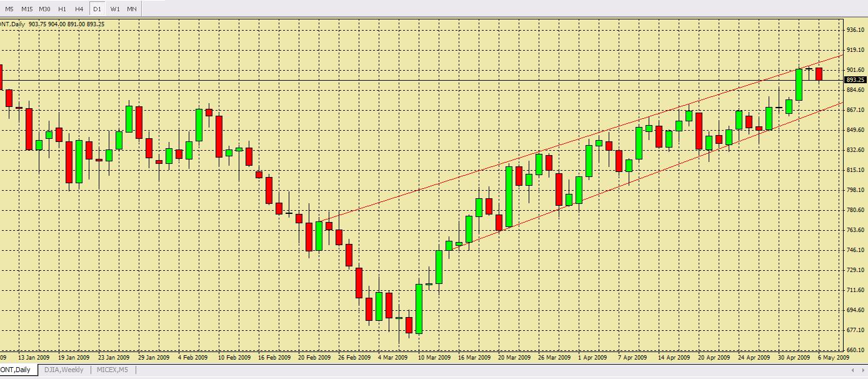Image resolution: width=868 pixels, height=379 pixels.
Task: Select the MN monthly timeframe
Action: click(x=132, y=9)
